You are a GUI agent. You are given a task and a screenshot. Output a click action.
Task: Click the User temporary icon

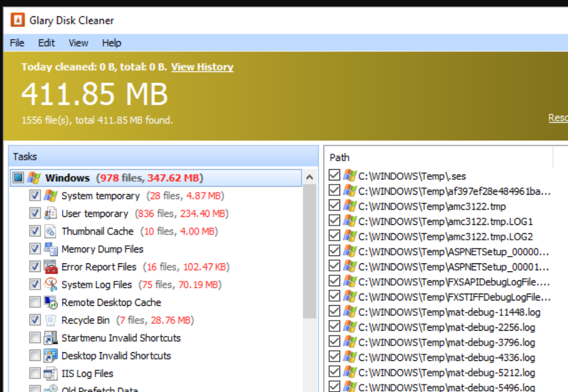pos(50,213)
